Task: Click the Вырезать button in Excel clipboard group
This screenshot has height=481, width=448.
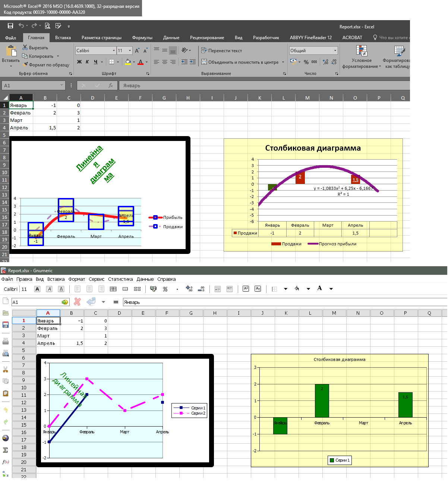Action: 35,48
